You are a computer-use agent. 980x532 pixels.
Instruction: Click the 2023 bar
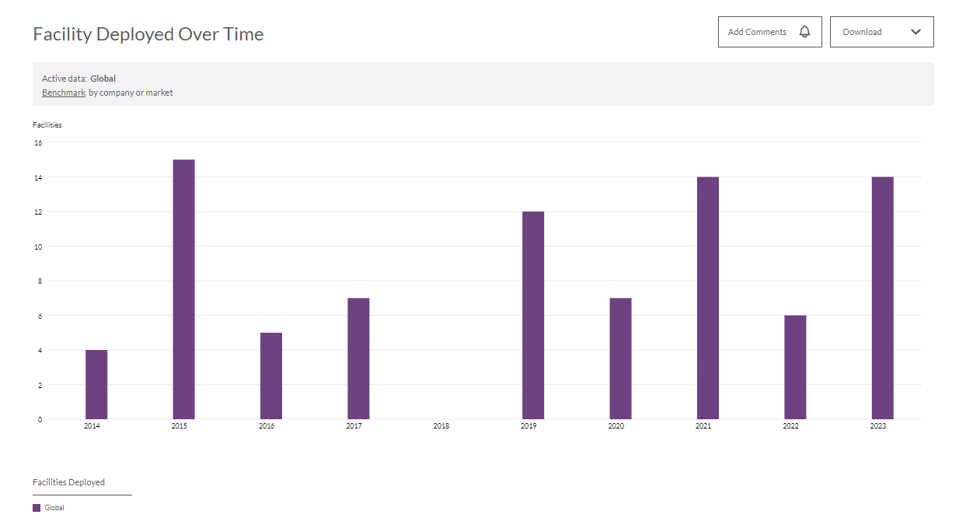click(x=882, y=298)
